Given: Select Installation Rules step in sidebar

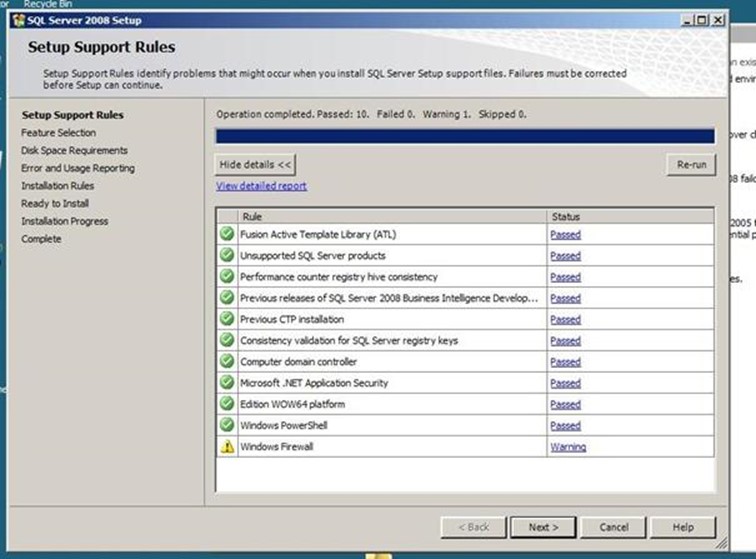Looking at the screenshot, I should tap(57, 186).
